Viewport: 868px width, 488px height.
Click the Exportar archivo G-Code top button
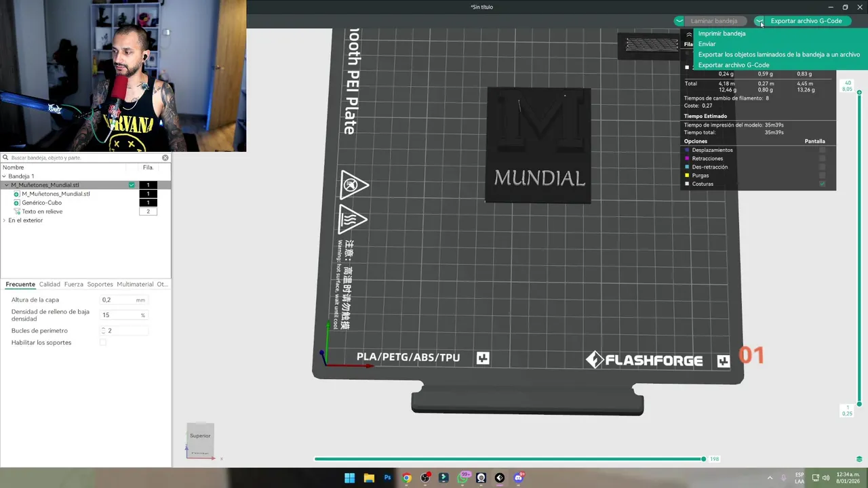point(806,21)
